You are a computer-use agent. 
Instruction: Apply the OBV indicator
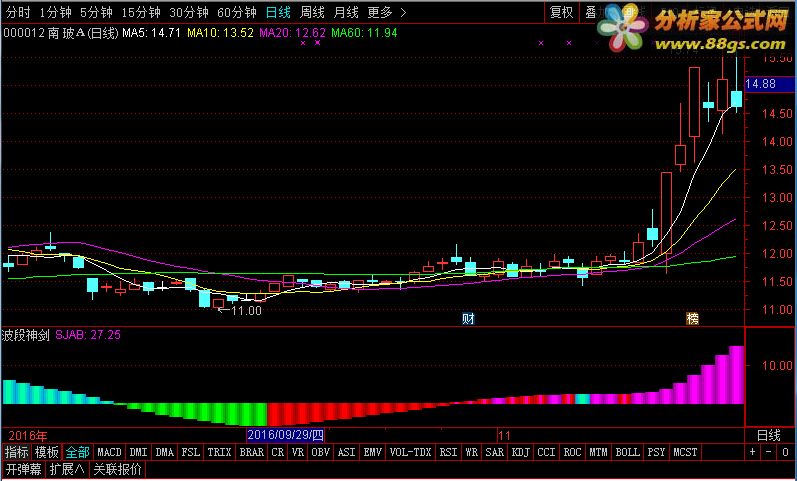tap(320, 452)
